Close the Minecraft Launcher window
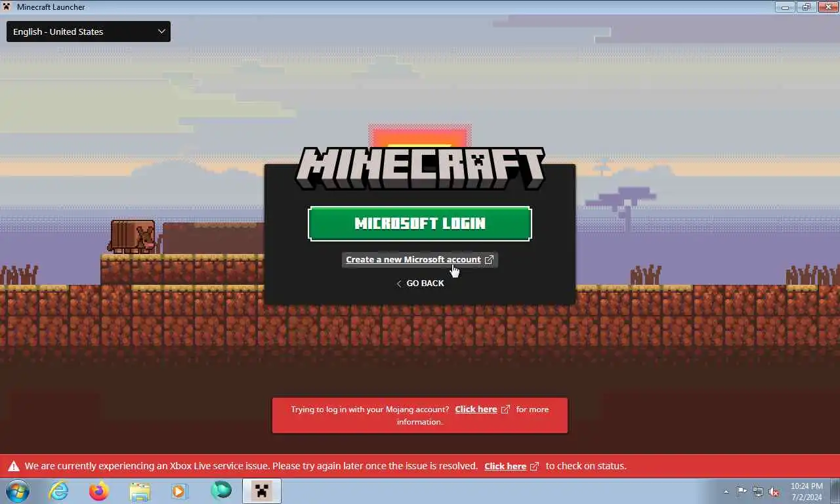Viewport: 840px width, 504px height. (827, 7)
